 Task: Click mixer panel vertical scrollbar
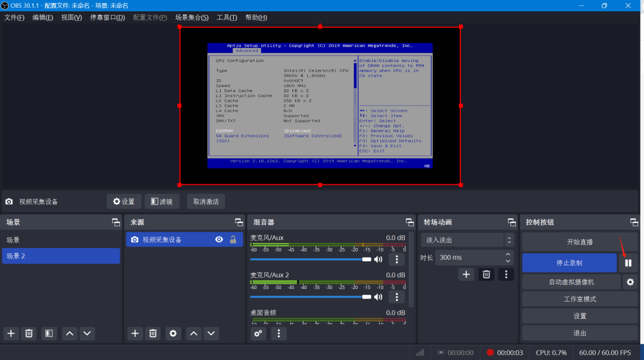(411, 269)
